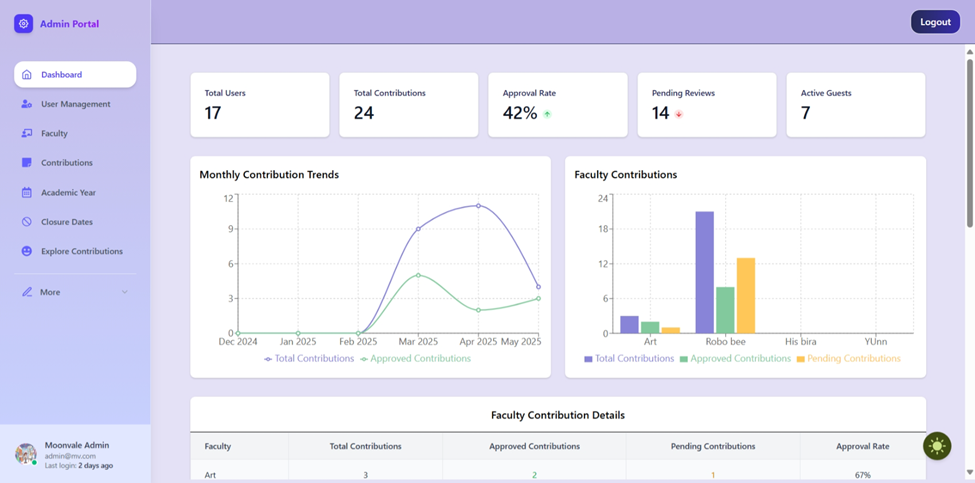Click the Dashboard home icon
Viewport: 975px width, 483px height.
click(x=27, y=75)
